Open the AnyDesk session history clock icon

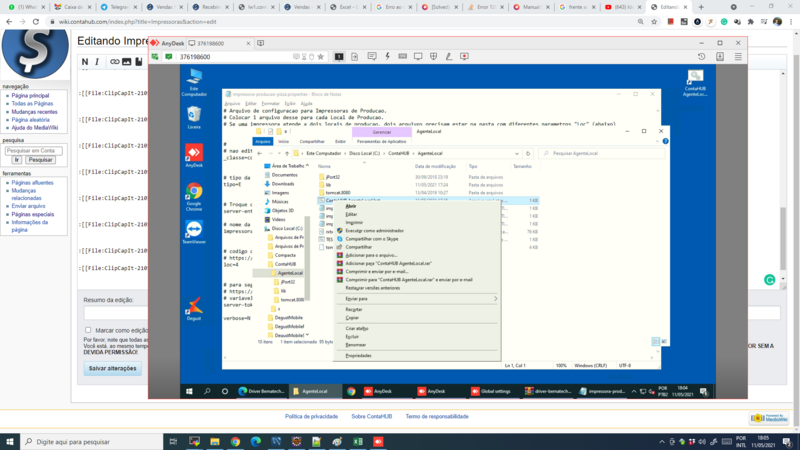(x=702, y=57)
